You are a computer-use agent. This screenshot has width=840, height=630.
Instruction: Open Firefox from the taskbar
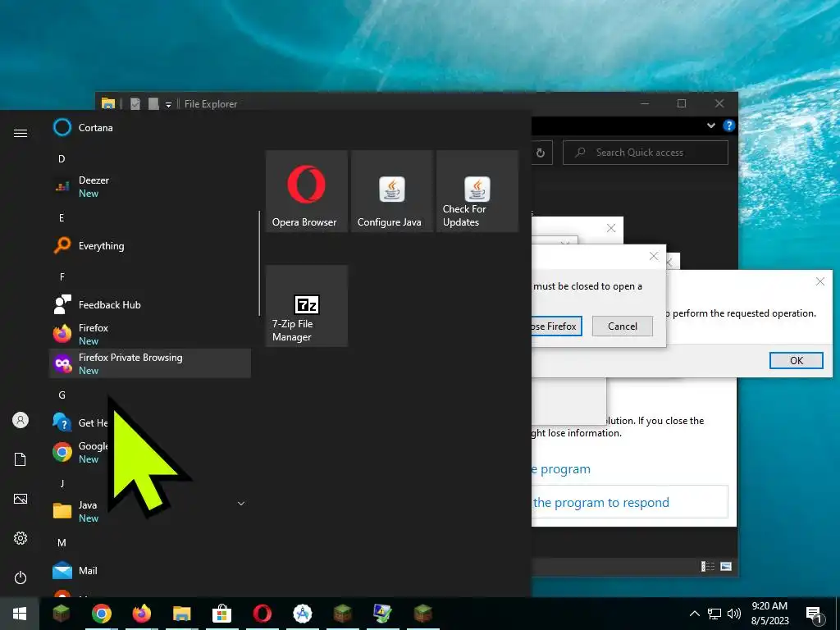tap(141, 614)
